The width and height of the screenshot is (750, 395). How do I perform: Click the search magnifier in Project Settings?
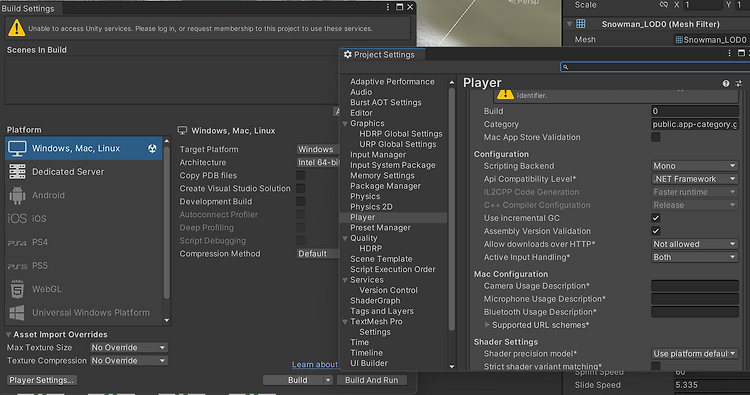(x=565, y=67)
